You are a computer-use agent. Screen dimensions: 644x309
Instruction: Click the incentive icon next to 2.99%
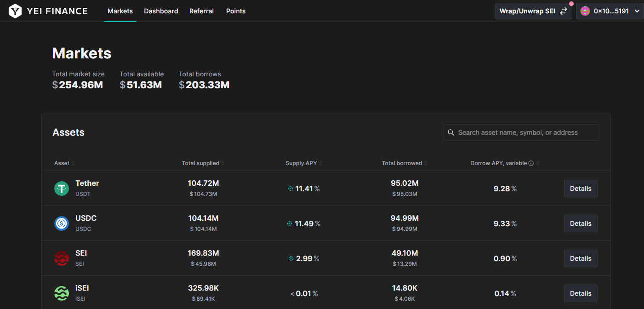pos(291,258)
